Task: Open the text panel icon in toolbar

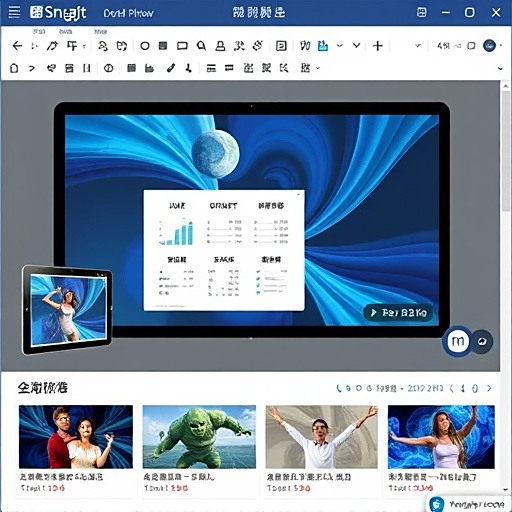Action: tap(281, 46)
